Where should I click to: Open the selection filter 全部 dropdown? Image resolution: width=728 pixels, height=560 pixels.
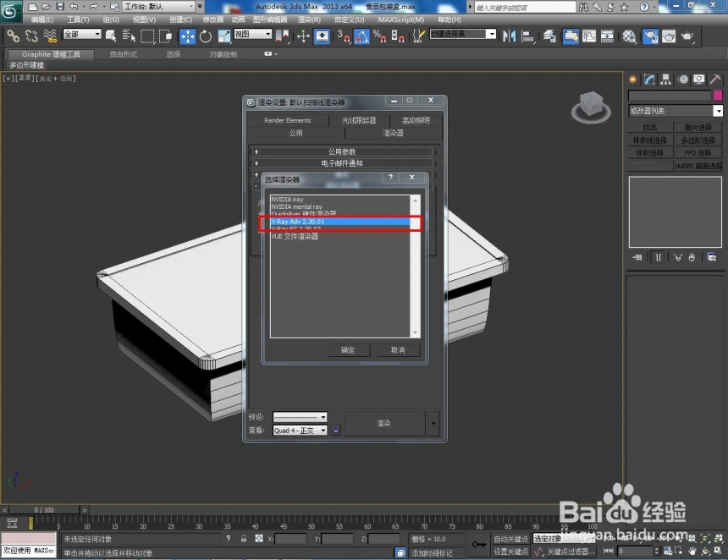[x=82, y=34]
